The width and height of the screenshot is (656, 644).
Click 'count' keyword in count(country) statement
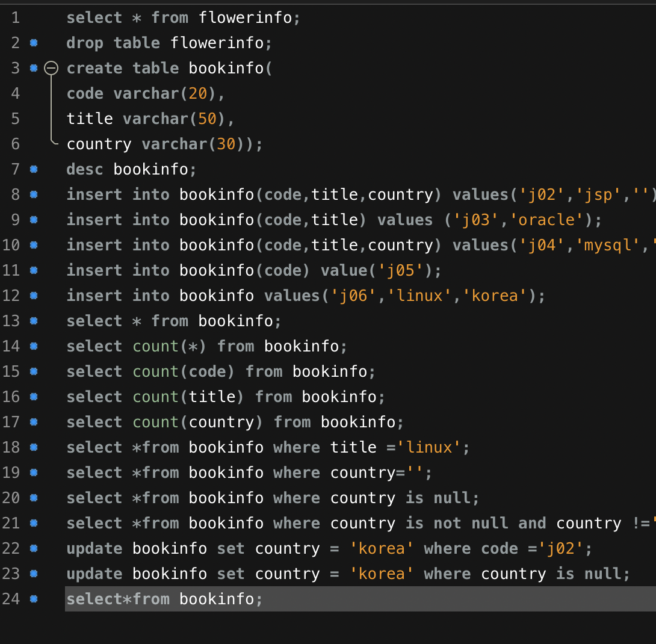(156, 422)
